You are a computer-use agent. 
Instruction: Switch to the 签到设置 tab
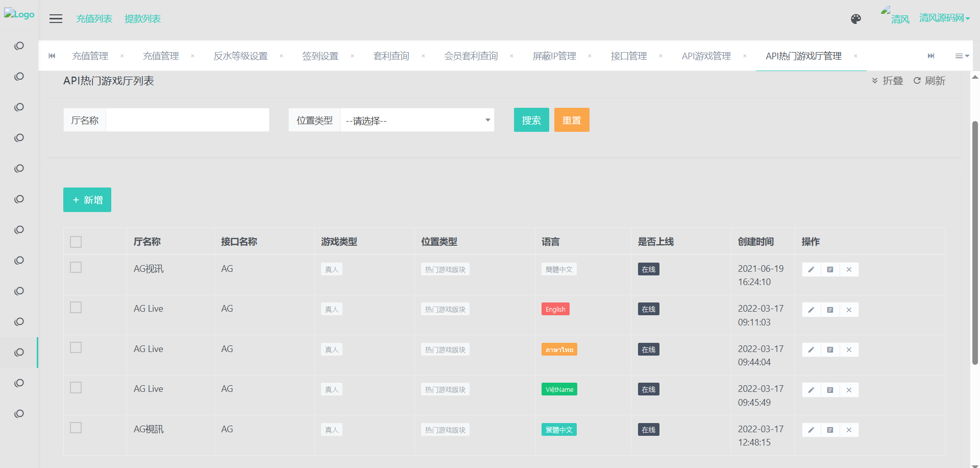click(320, 56)
